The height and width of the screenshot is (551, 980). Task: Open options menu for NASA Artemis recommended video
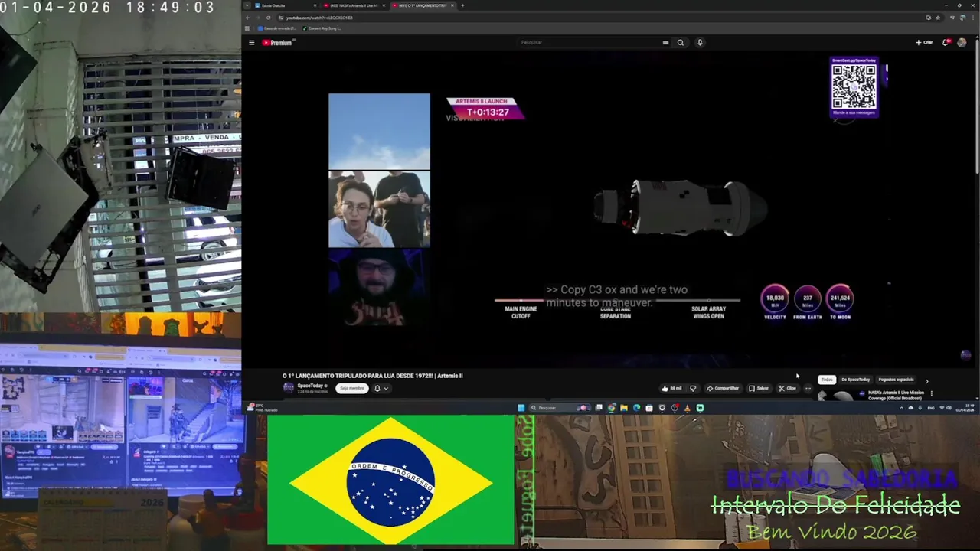(931, 393)
